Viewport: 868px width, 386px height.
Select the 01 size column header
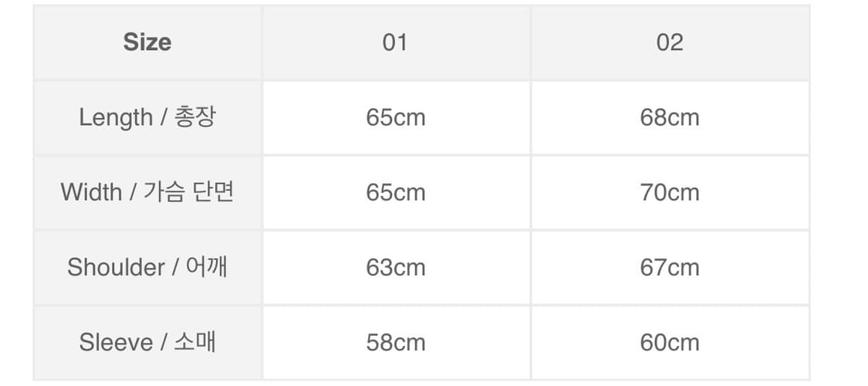395,42
